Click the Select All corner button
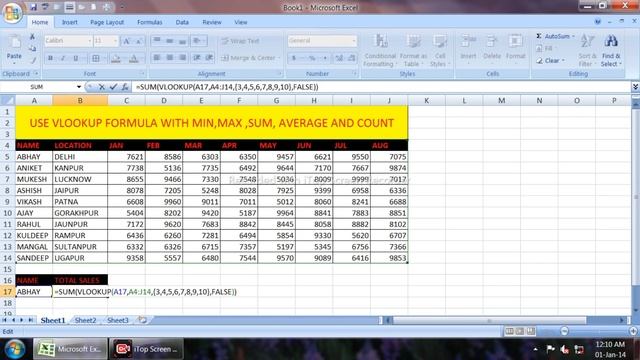 click(8, 100)
